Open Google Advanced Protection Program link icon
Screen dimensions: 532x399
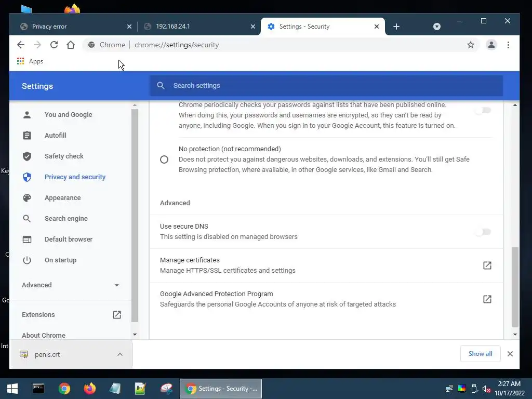(x=487, y=299)
